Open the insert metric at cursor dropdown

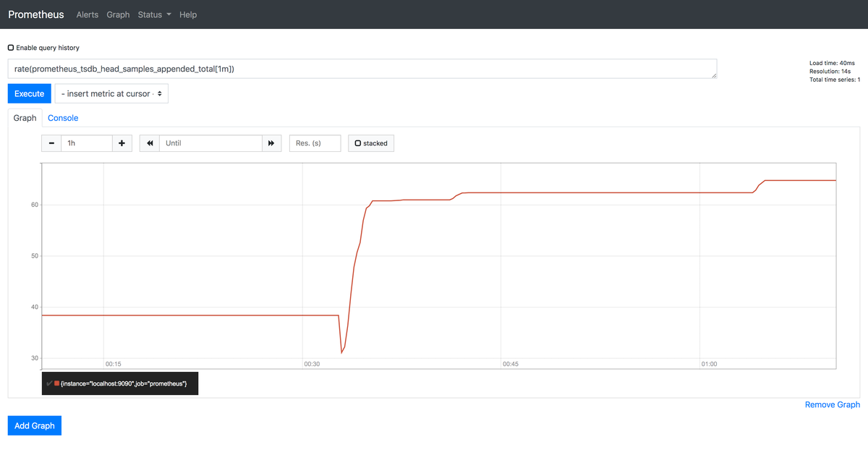tap(111, 93)
